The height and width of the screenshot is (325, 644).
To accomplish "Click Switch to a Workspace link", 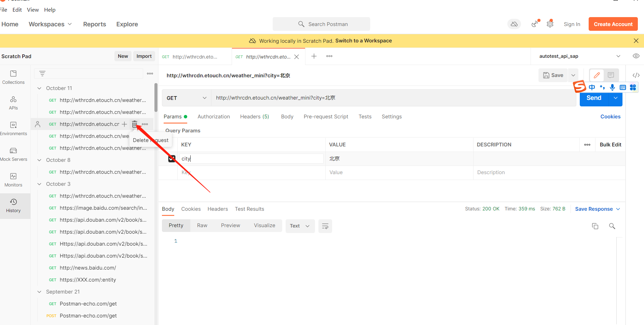I will pyautogui.click(x=364, y=41).
